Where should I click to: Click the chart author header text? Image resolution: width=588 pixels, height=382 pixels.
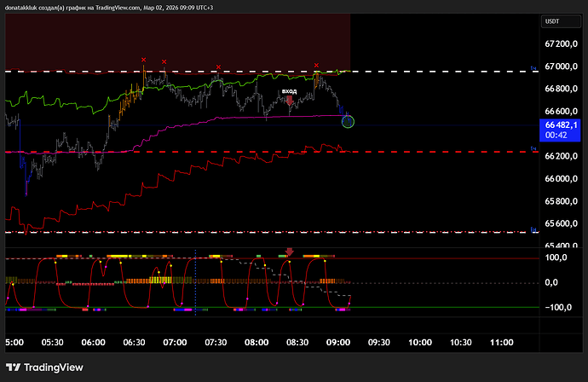pyautogui.click(x=119, y=6)
